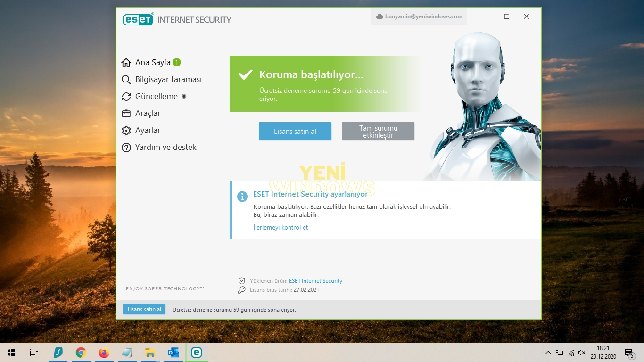Click Tam sürümü etkinleştir button
Viewport: 644px width, 362px height.
378,131
